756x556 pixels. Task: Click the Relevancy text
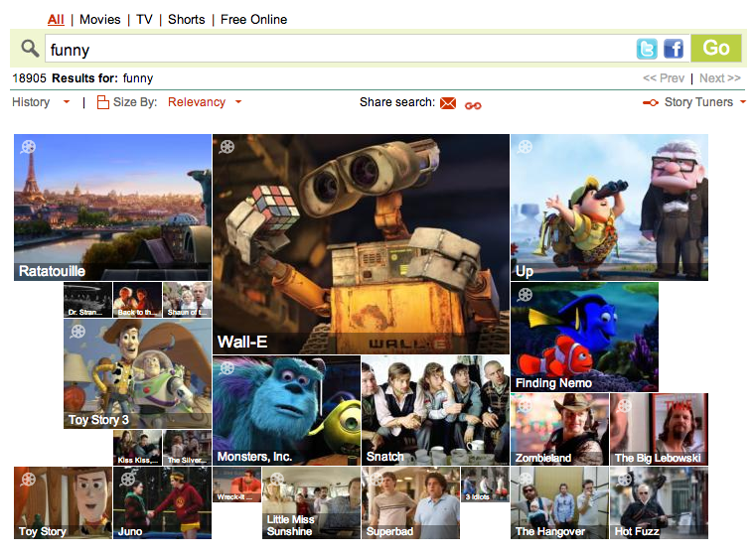[x=197, y=102]
